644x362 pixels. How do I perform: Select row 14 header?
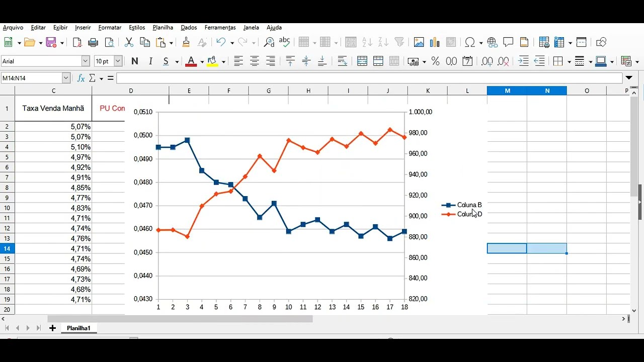pos(7,248)
